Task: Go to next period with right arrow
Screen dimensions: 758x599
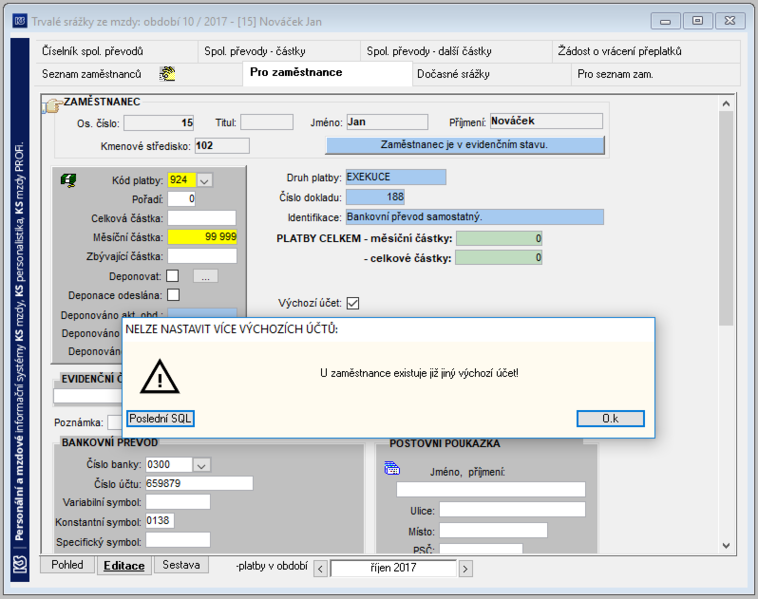Action: pos(465,569)
